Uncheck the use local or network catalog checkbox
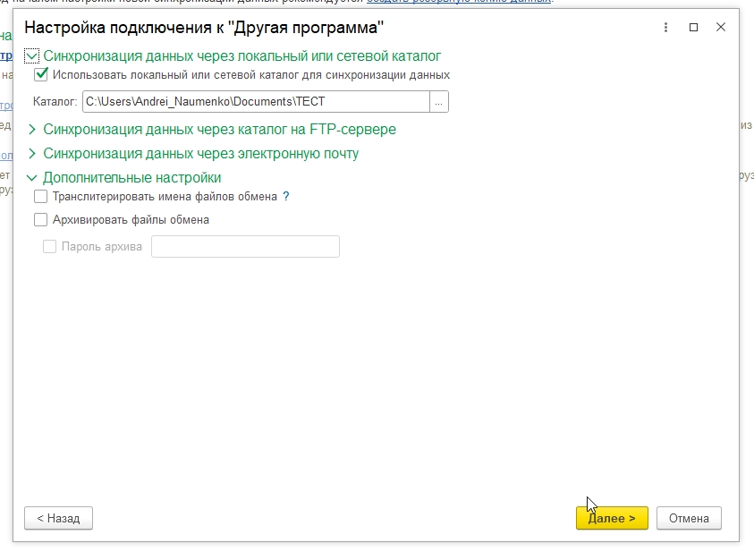The width and height of the screenshot is (754, 560). tap(40, 75)
